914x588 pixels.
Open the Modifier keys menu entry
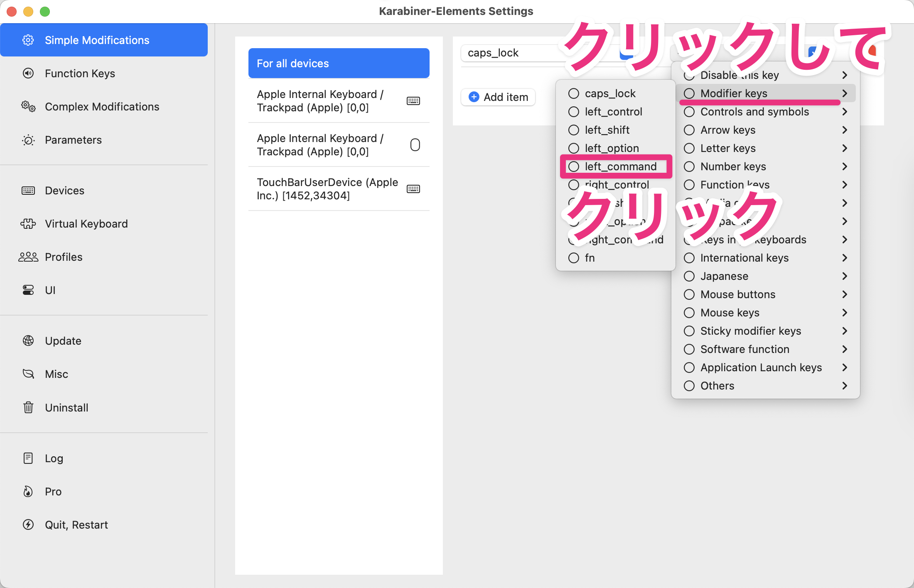[733, 93]
